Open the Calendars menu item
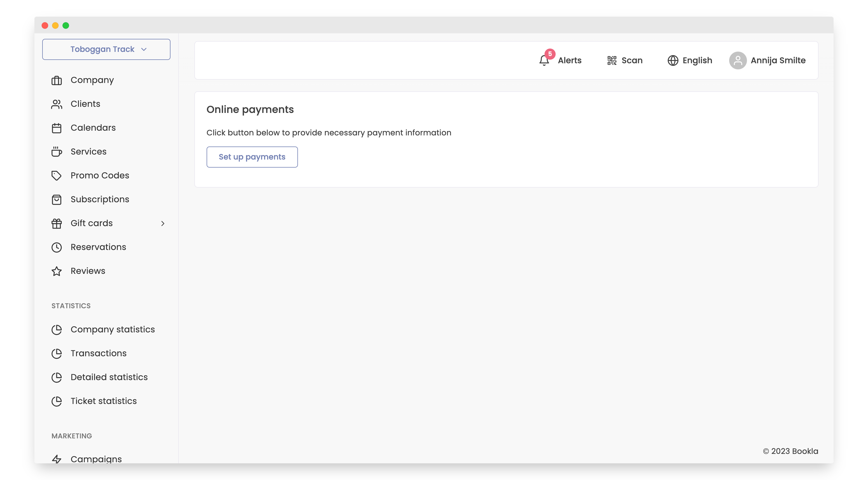The width and height of the screenshot is (868, 480). click(93, 128)
